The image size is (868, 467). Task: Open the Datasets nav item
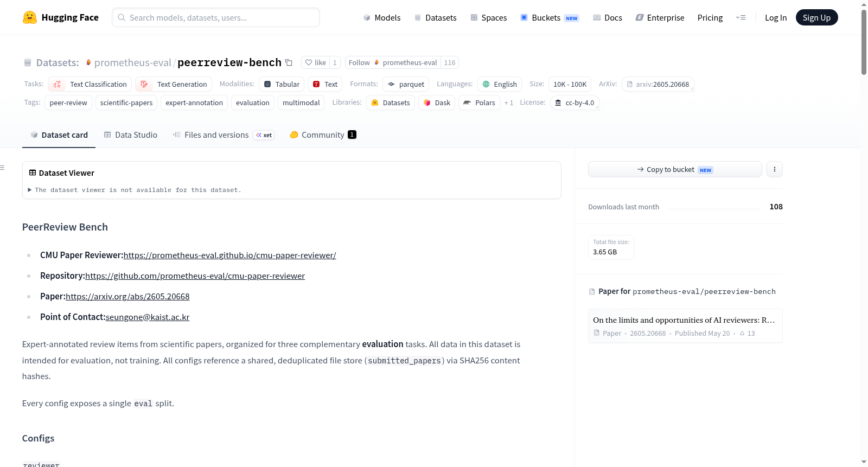click(x=435, y=17)
